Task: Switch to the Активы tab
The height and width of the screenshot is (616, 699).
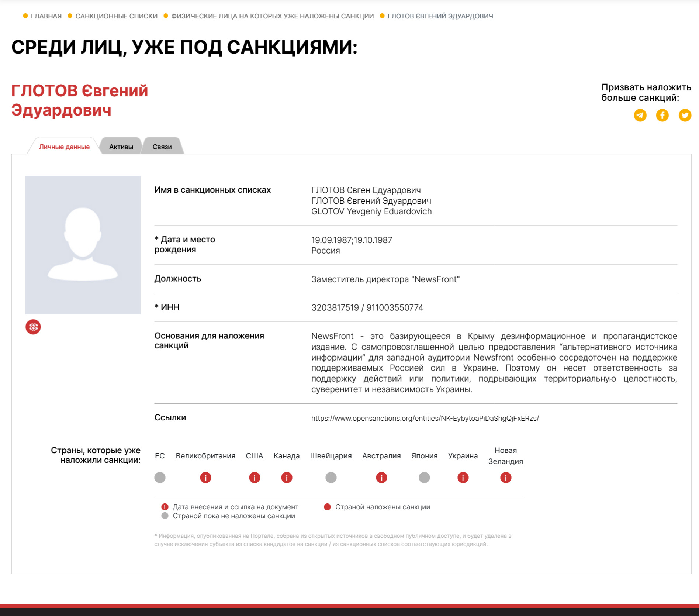Action: click(121, 147)
